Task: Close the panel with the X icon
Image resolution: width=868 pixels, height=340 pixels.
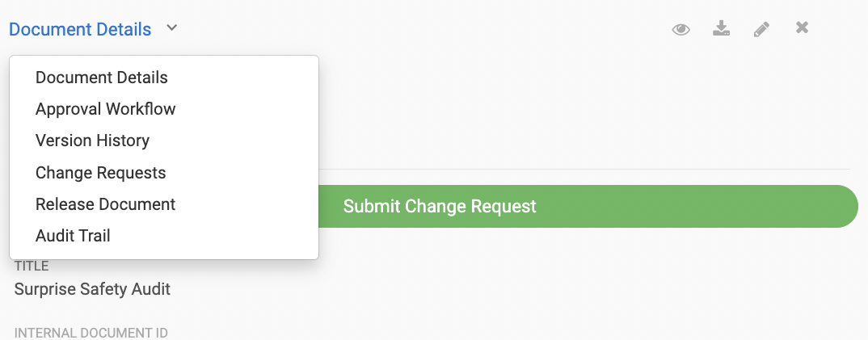Action: pos(802,27)
